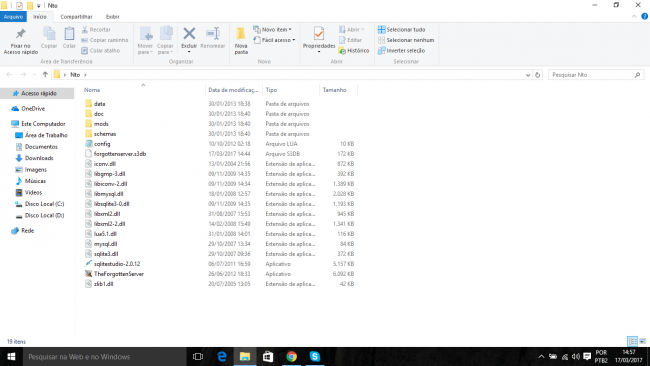Open the Arquivo menu
The image size is (650, 366).
point(13,17)
